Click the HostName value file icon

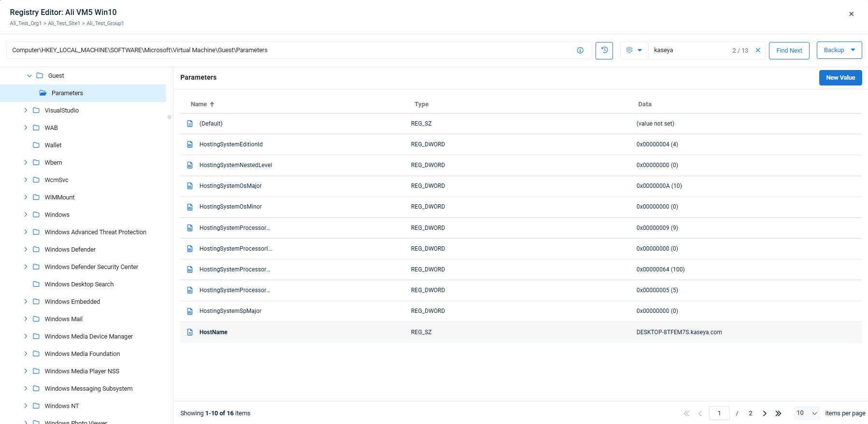(190, 332)
